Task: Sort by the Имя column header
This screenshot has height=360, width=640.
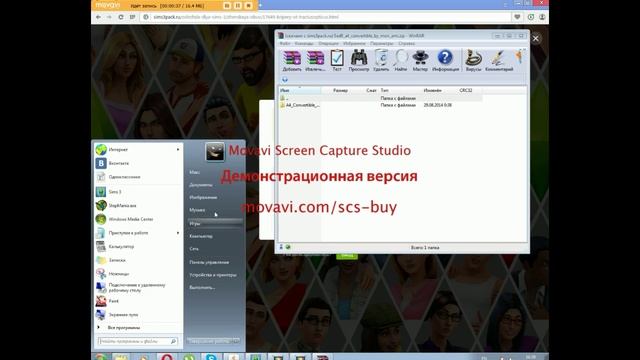Action: 300,90
